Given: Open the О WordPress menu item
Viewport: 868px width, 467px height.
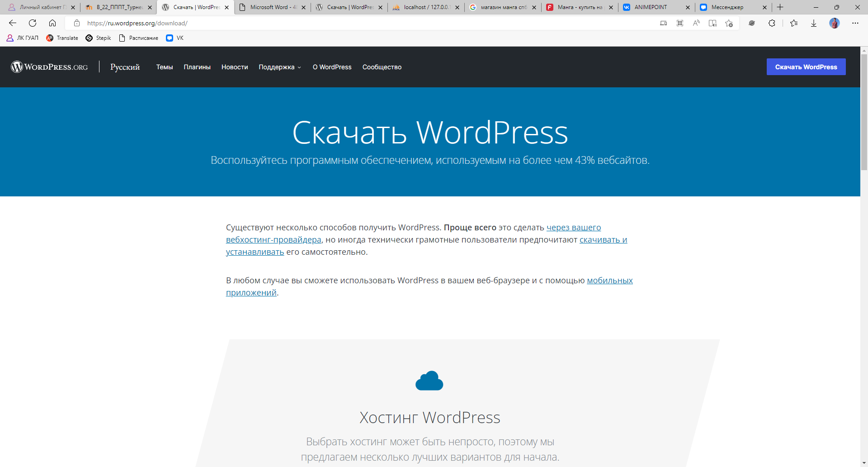Looking at the screenshot, I should point(332,67).
